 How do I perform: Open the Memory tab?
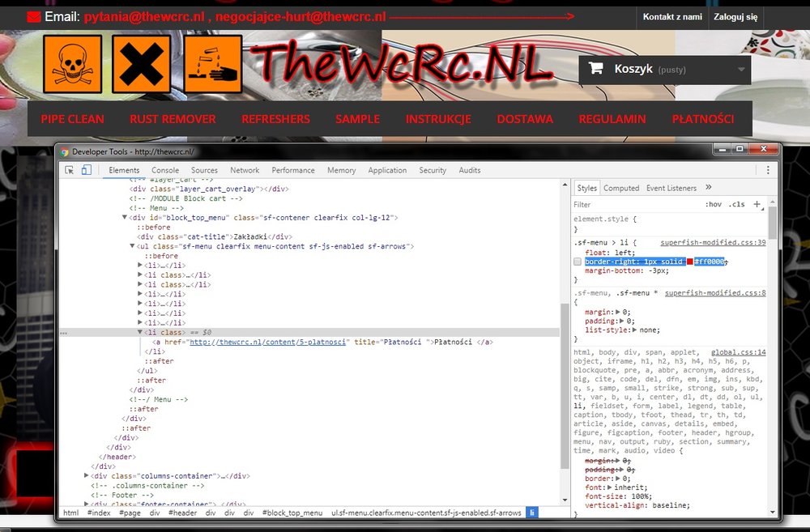click(x=342, y=170)
